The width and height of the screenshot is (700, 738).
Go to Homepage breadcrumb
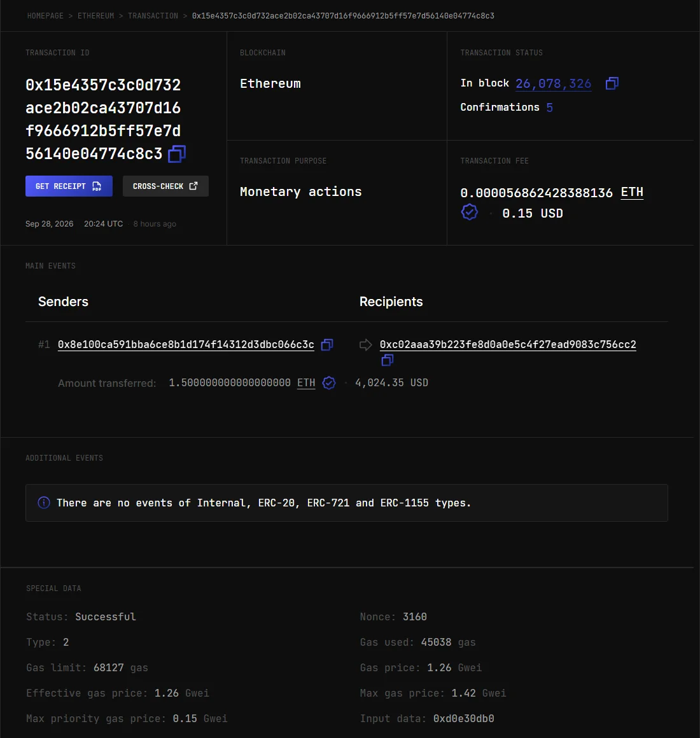coord(45,15)
